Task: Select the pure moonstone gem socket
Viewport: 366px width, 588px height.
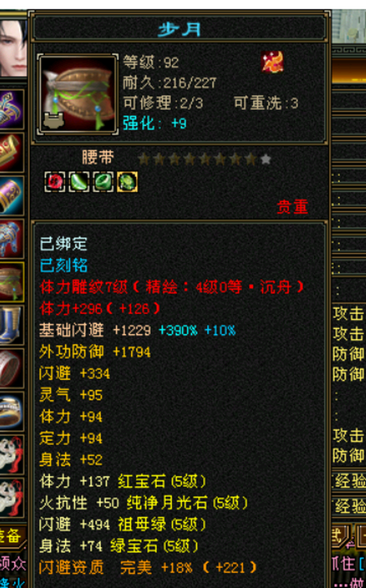Action: 79,182
